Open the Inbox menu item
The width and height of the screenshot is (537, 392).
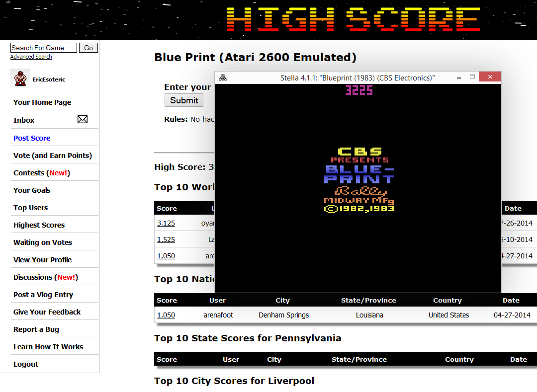coord(24,120)
